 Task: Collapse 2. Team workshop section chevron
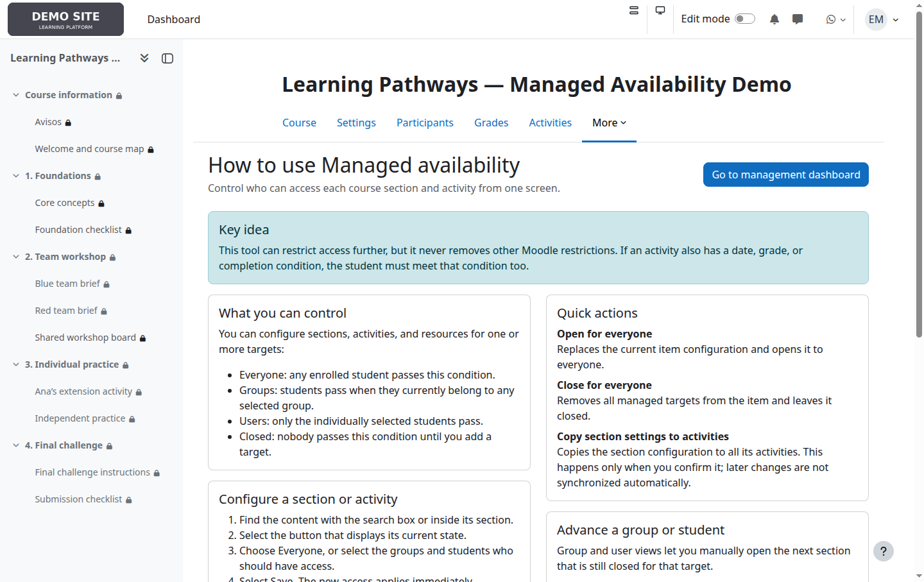(16, 257)
